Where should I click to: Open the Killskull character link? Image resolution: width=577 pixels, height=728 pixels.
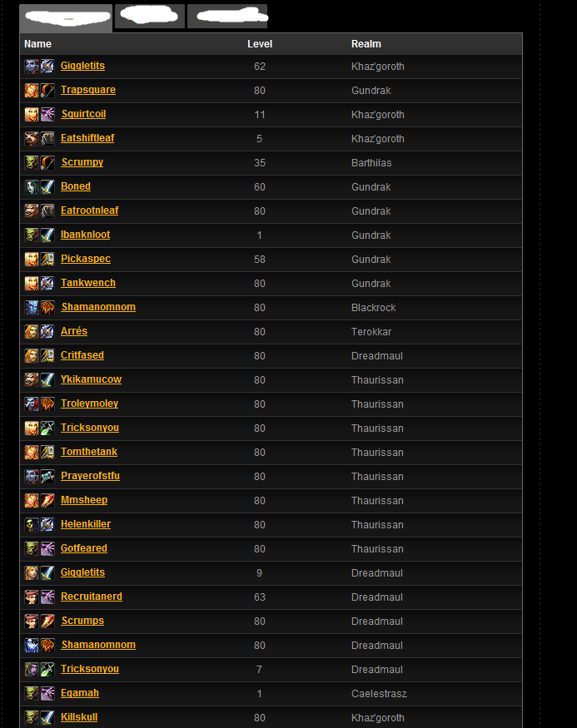tap(79, 717)
